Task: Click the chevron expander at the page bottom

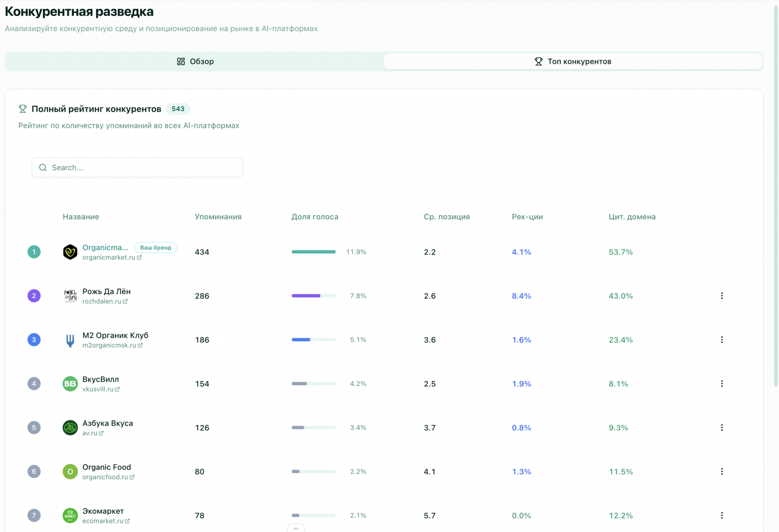Action: coord(296,528)
